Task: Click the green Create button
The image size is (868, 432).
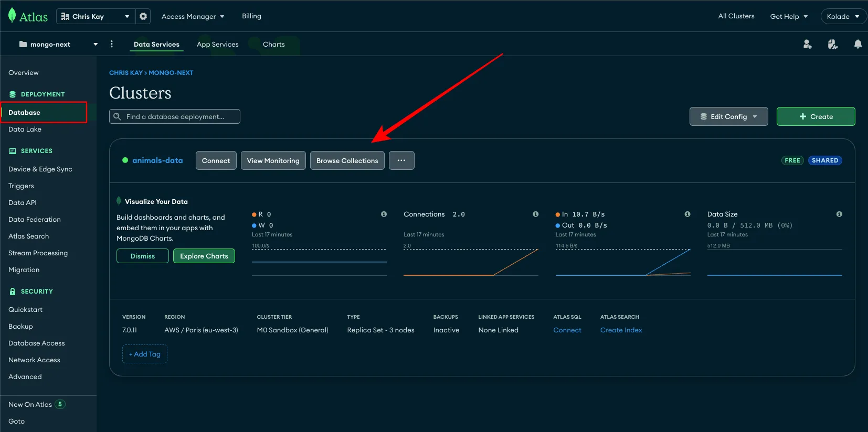Action: click(x=816, y=116)
